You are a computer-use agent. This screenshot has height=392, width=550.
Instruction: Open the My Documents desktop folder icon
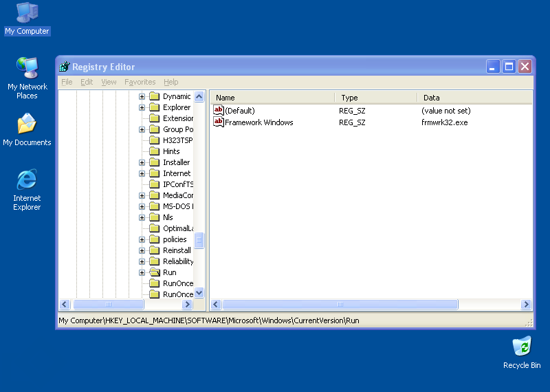point(27,124)
